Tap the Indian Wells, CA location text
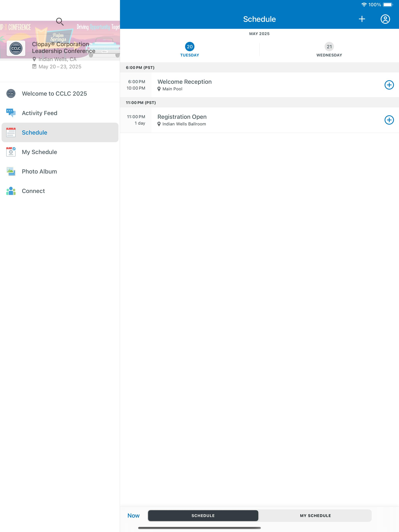Viewport: 399px width, 532px height. (57, 59)
